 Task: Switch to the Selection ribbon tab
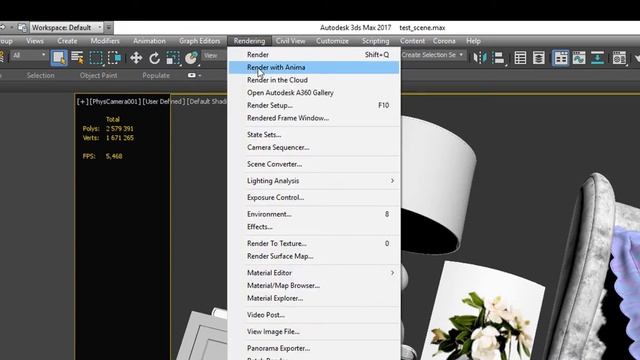pos(40,76)
